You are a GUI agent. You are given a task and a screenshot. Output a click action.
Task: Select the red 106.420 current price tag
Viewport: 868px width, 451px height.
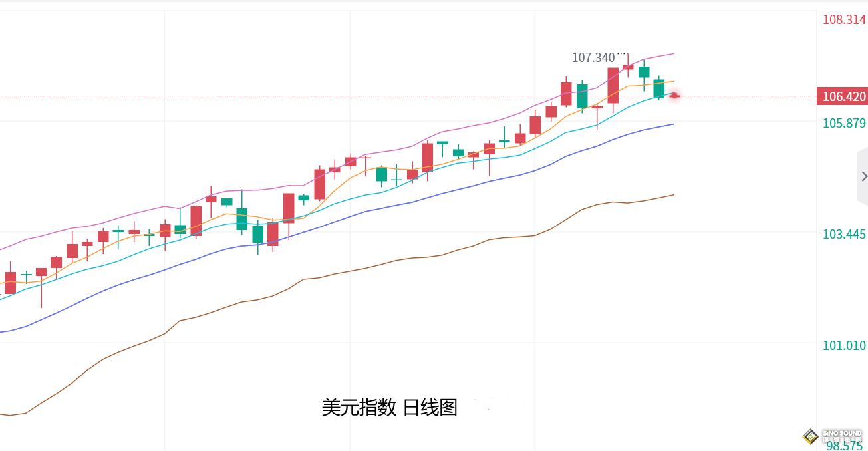point(843,97)
